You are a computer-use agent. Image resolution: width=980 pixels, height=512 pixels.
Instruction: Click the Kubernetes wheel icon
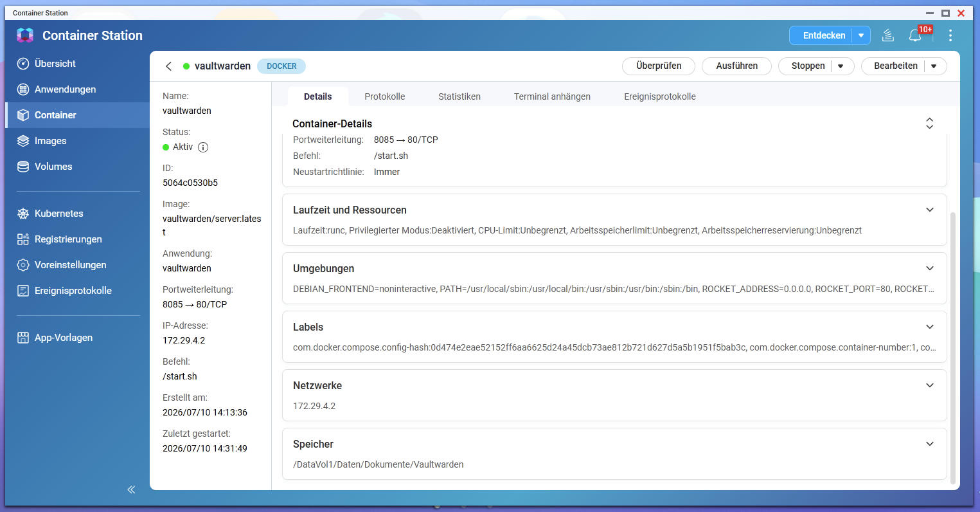click(23, 214)
